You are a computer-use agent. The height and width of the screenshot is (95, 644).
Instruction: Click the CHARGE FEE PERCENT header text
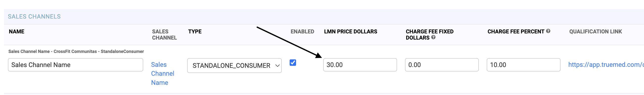516,32
